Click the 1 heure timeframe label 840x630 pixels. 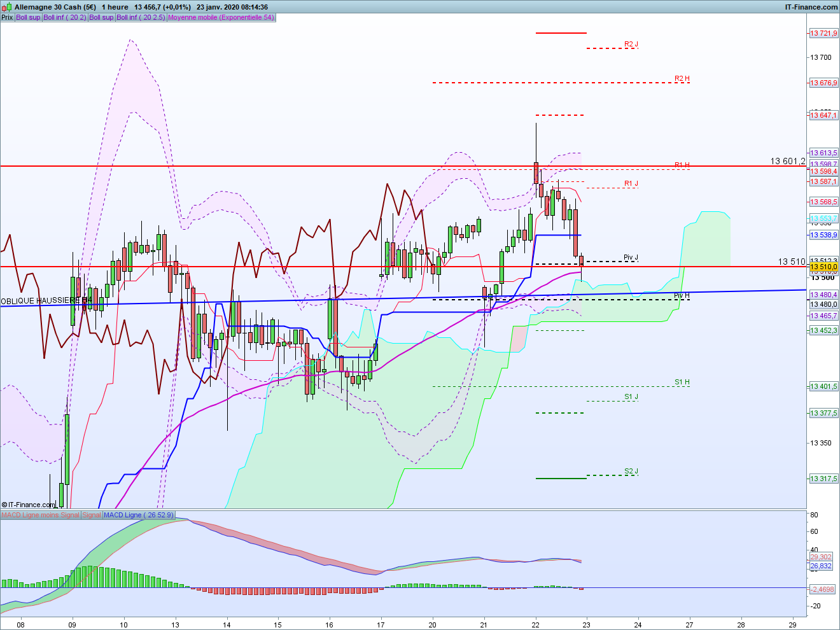[115, 7]
